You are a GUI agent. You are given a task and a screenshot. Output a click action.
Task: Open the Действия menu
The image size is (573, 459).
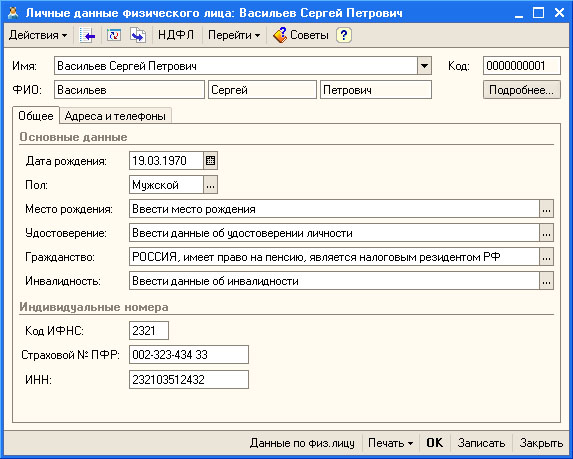pos(38,35)
